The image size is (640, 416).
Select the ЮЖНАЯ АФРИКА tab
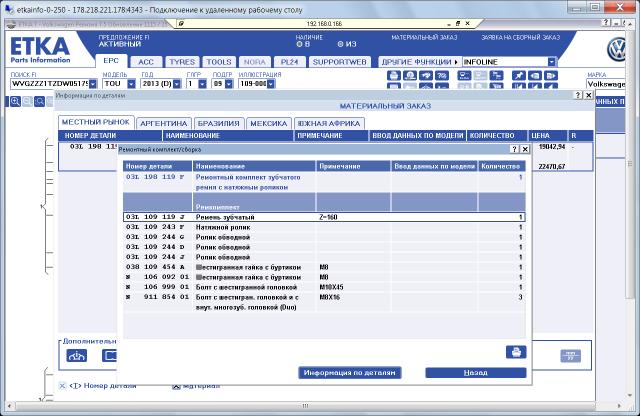pyautogui.click(x=329, y=123)
